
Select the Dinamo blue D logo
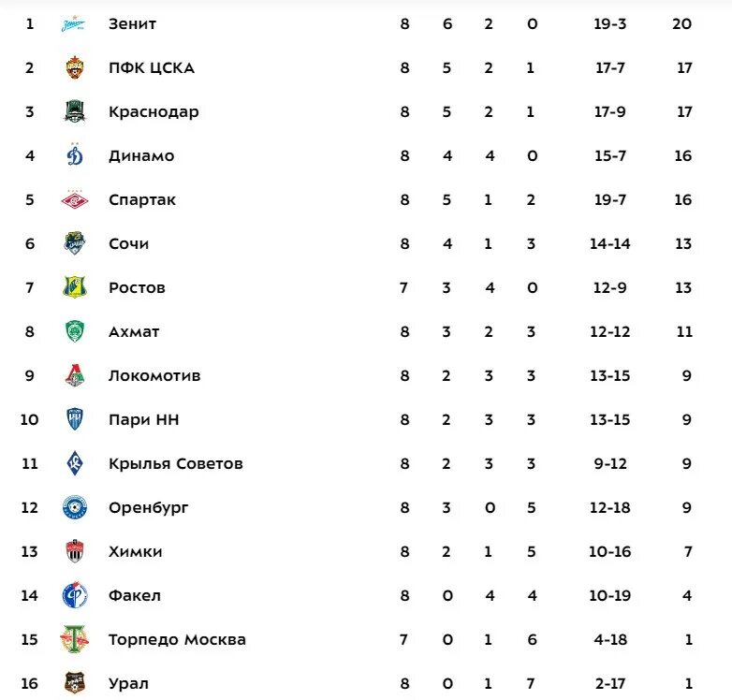point(74,155)
